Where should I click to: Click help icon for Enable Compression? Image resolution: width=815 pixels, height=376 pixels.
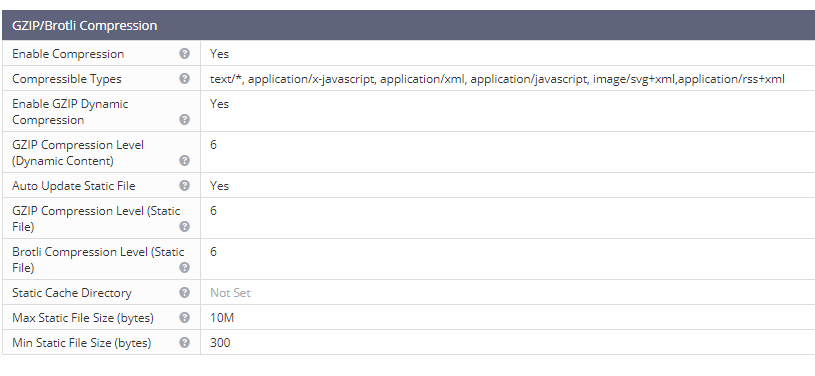[x=185, y=54]
